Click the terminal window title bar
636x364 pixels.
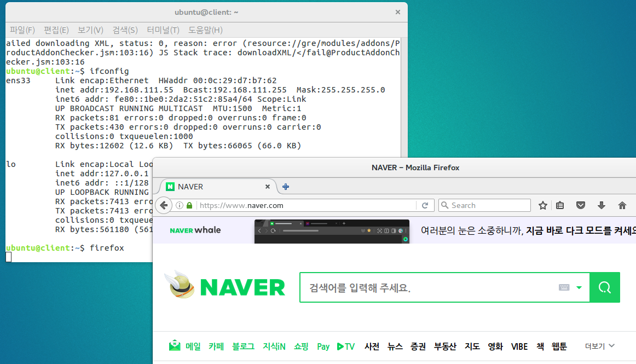tap(206, 12)
